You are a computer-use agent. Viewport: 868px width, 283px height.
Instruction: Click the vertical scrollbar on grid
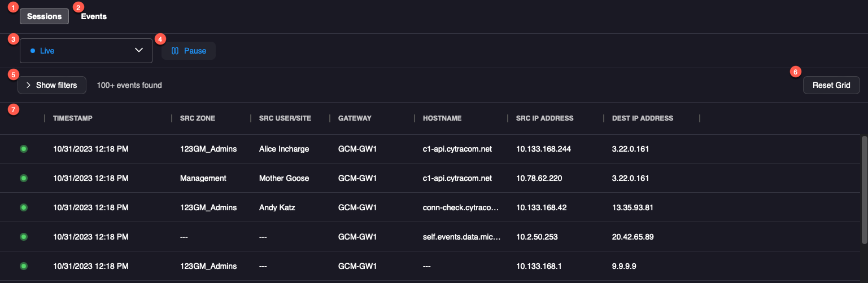863,189
